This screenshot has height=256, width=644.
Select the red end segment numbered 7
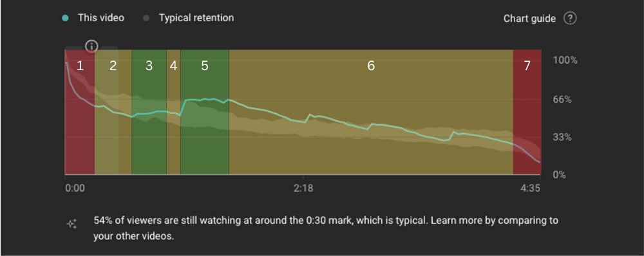tap(527, 112)
